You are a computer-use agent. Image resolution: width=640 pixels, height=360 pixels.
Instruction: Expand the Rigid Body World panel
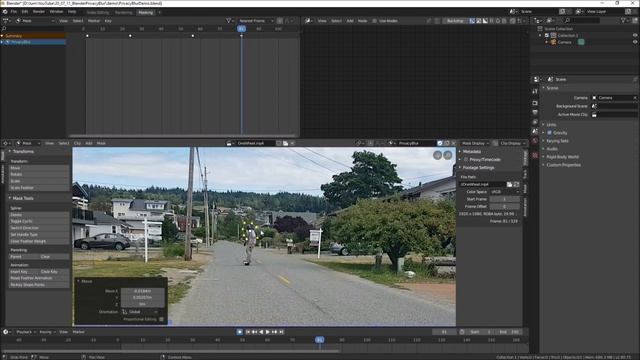coord(562,157)
